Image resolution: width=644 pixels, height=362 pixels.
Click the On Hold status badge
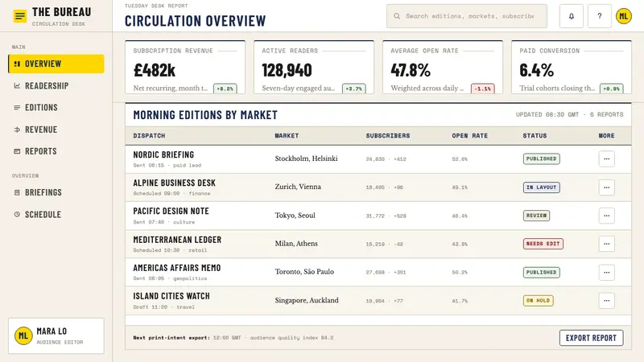pyautogui.click(x=538, y=300)
